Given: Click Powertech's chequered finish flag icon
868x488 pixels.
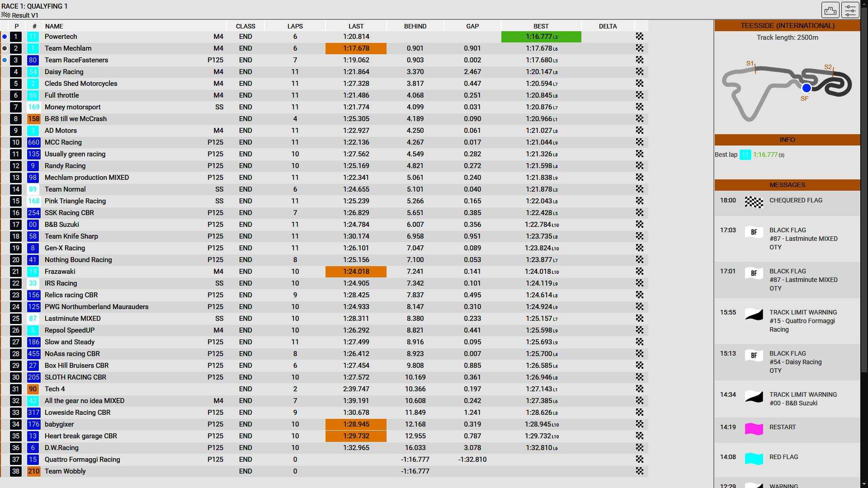Looking at the screenshot, I should (x=639, y=37).
